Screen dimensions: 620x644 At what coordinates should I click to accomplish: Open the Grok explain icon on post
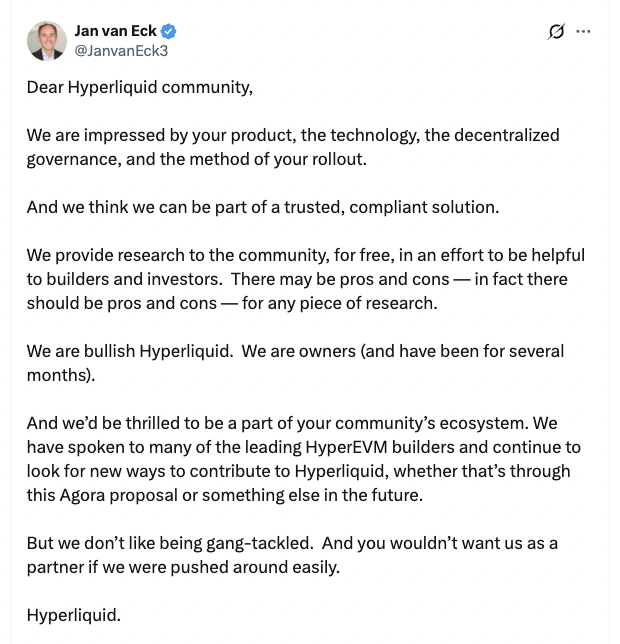click(556, 32)
